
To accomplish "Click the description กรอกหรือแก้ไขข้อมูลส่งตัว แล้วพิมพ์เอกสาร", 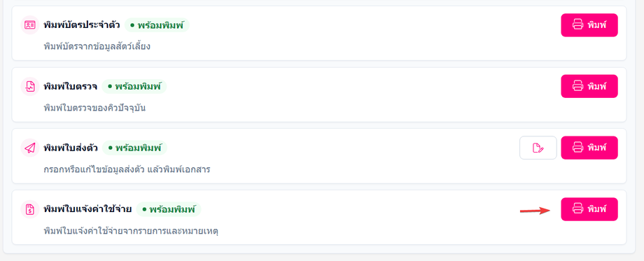I will (x=127, y=169).
